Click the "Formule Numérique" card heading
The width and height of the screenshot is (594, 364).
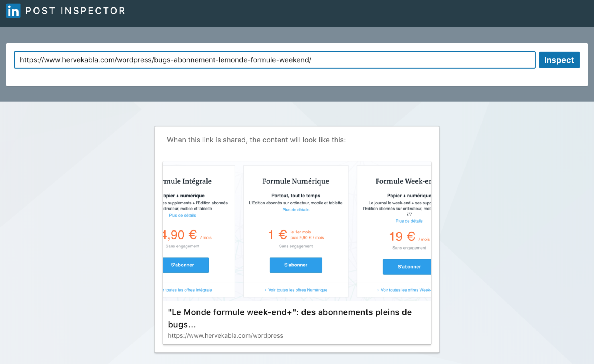(296, 181)
